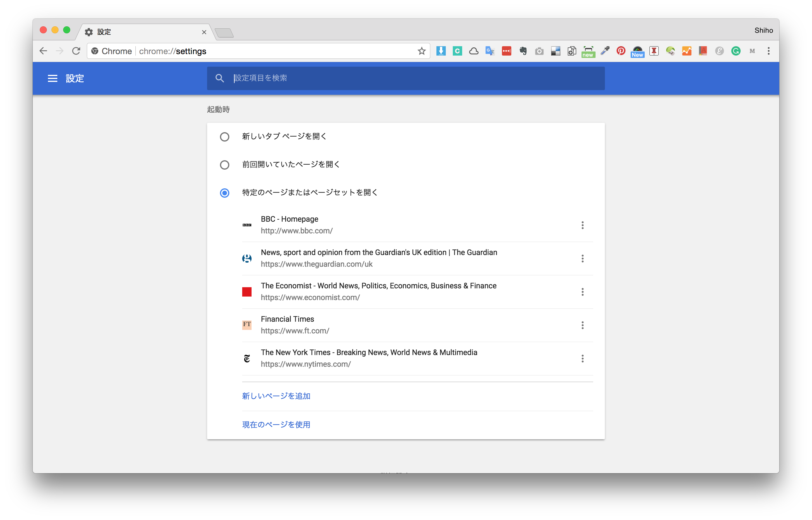Open a new tab beside the 設定 tab
The height and width of the screenshot is (520, 812).
[x=224, y=33]
